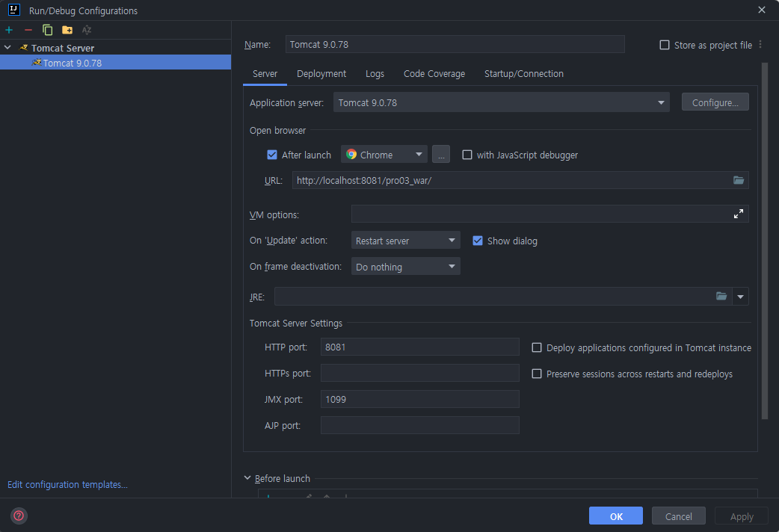Toggle the Show dialog checkbox
This screenshot has width=779, height=532.
click(x=478, y=241)
